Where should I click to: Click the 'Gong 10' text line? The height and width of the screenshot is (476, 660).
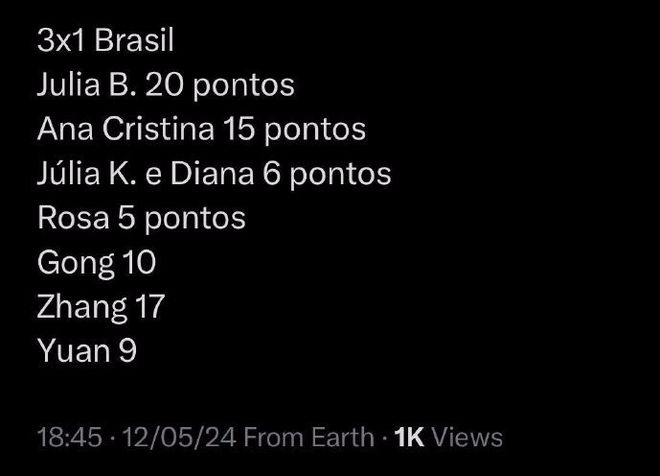96,263
